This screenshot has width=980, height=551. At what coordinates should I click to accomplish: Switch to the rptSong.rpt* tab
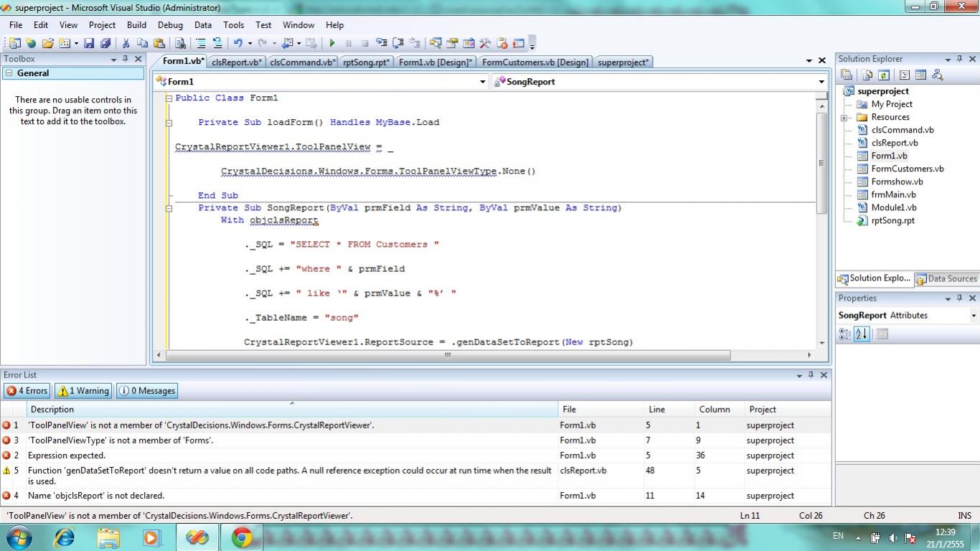[x=366, y=62]
